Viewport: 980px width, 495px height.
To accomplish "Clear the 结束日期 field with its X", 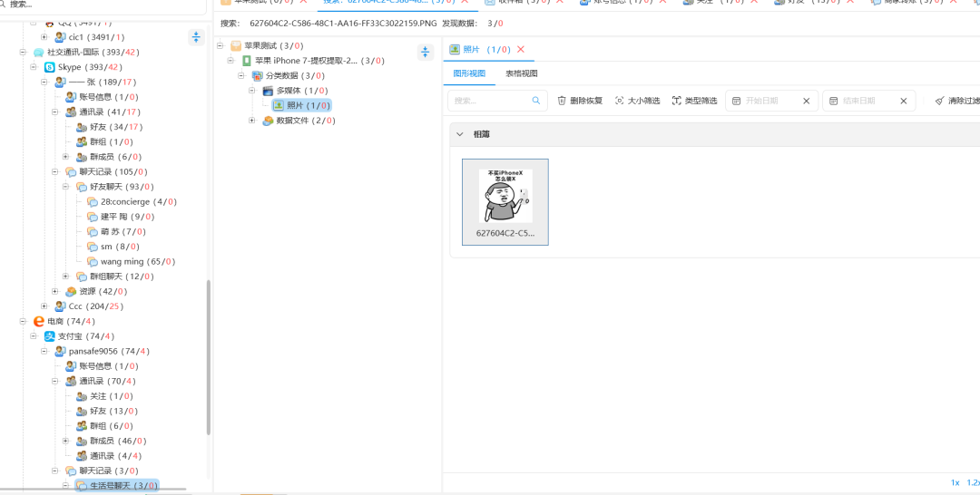I will click(903, 102).
